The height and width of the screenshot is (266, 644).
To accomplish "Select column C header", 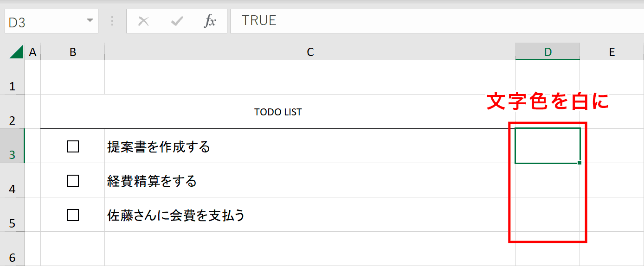I will point(310,52).
